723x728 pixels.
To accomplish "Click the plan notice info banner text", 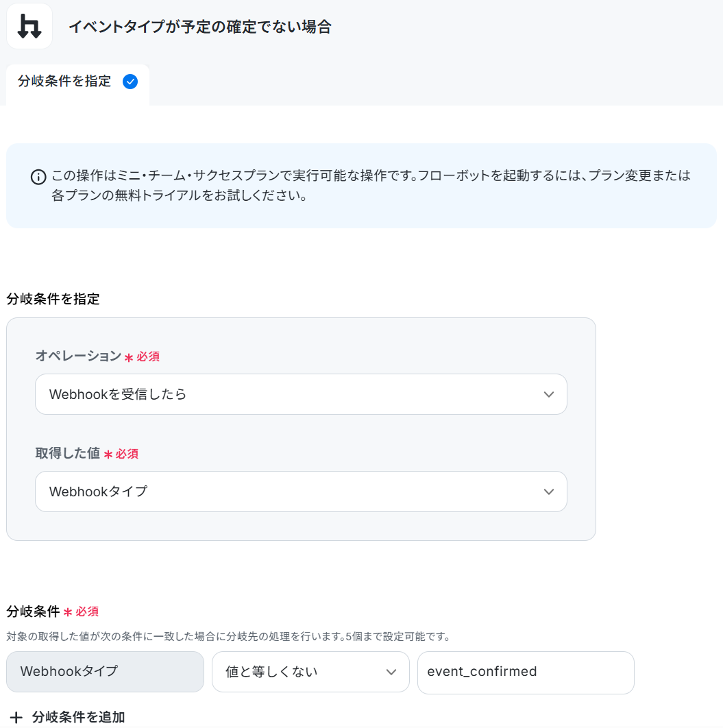I will pyautogui.click(x=371, y=185).
